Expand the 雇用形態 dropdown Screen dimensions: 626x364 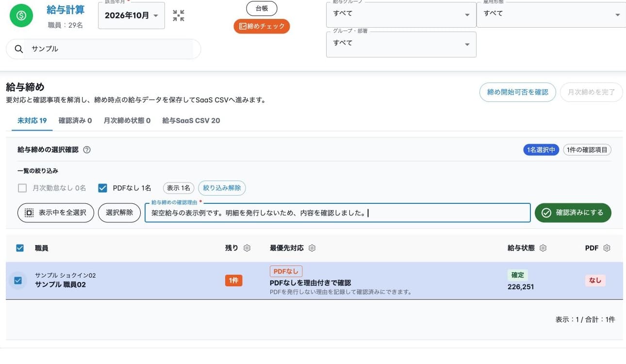point(551,14)
